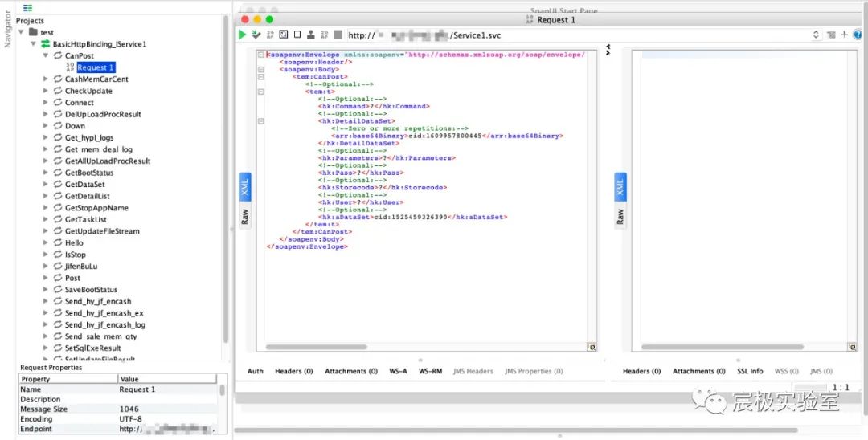Image resolution: width=868 pixels, height=440 pixels.
Task: Open the request Headers (0) tab
Action: (294, 371)
